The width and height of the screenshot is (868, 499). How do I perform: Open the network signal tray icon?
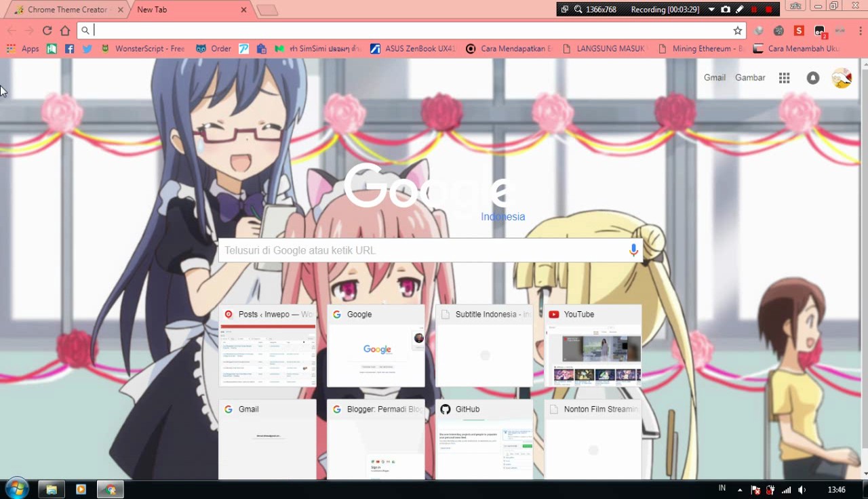[x=787, y=490]
